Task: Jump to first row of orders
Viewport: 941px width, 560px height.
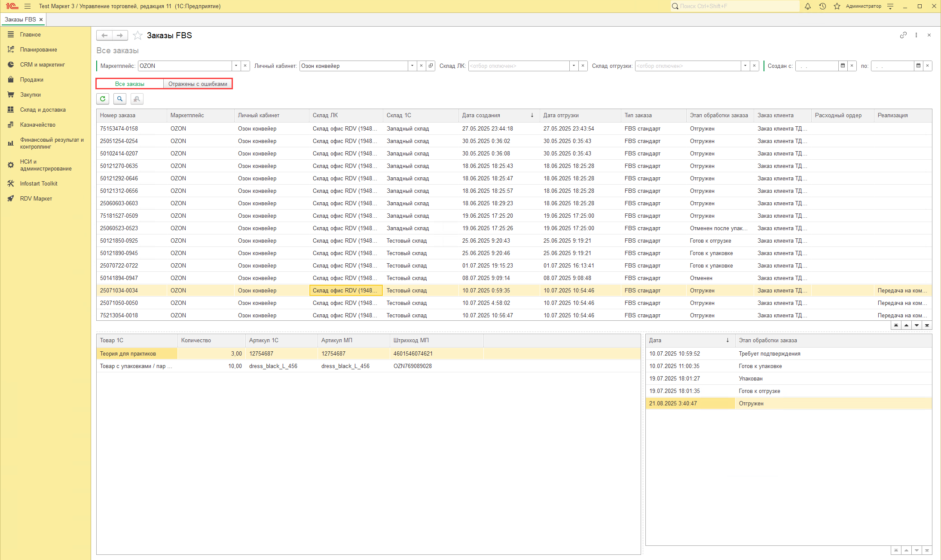Action: pos(896,326)
